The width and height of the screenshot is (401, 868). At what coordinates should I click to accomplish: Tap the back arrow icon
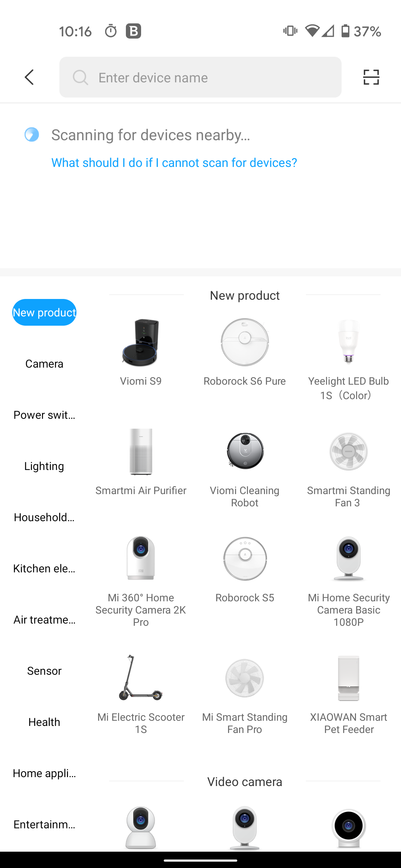[29, 77]
